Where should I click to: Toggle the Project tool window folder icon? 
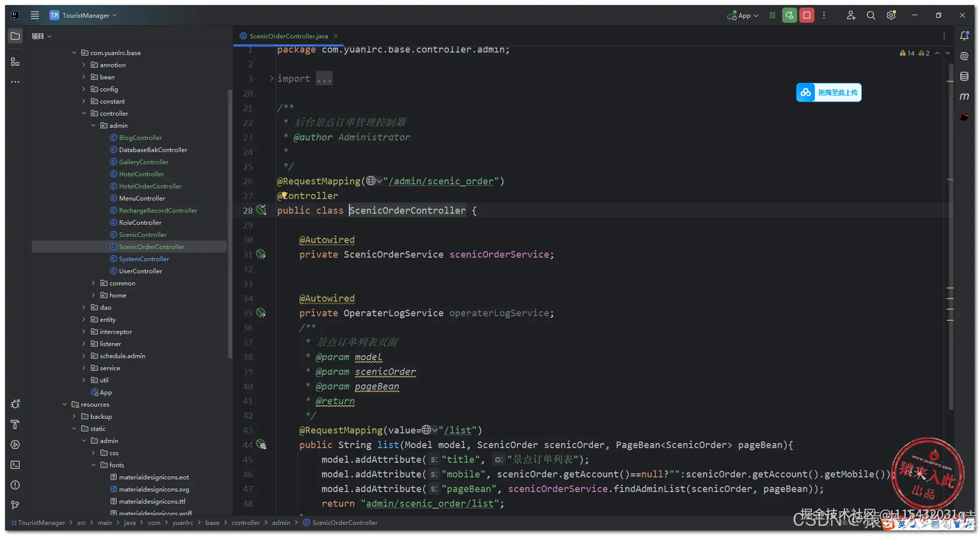click(15, 36)
